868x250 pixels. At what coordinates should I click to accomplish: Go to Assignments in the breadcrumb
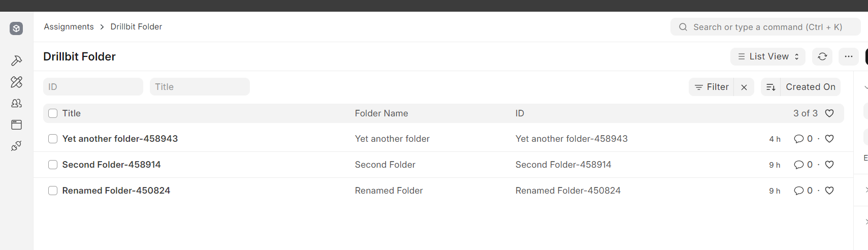[69, 26]
